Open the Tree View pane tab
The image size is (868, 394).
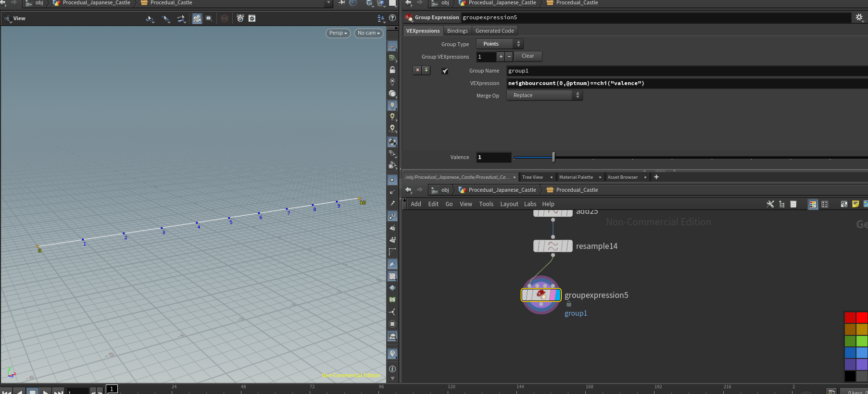532,177
